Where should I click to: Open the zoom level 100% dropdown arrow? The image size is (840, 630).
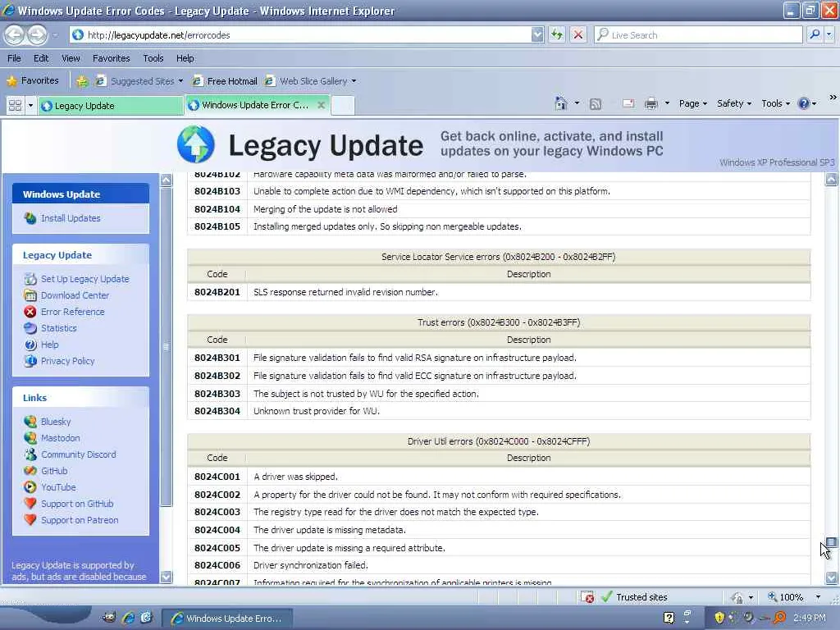[x=818, y=597]
